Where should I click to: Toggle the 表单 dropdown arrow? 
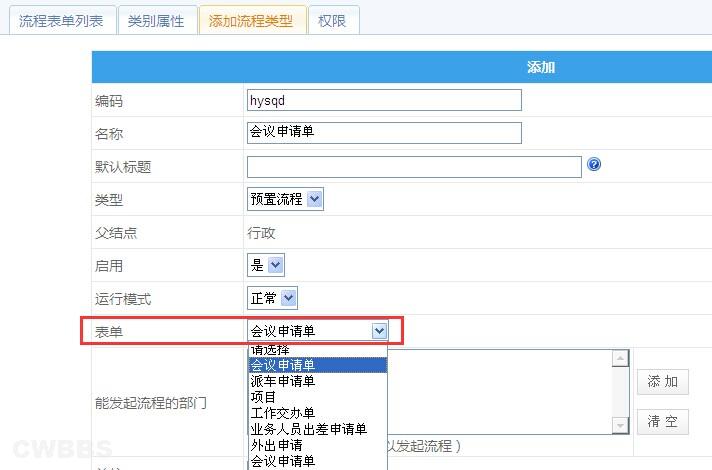click(x=379, y=331)
